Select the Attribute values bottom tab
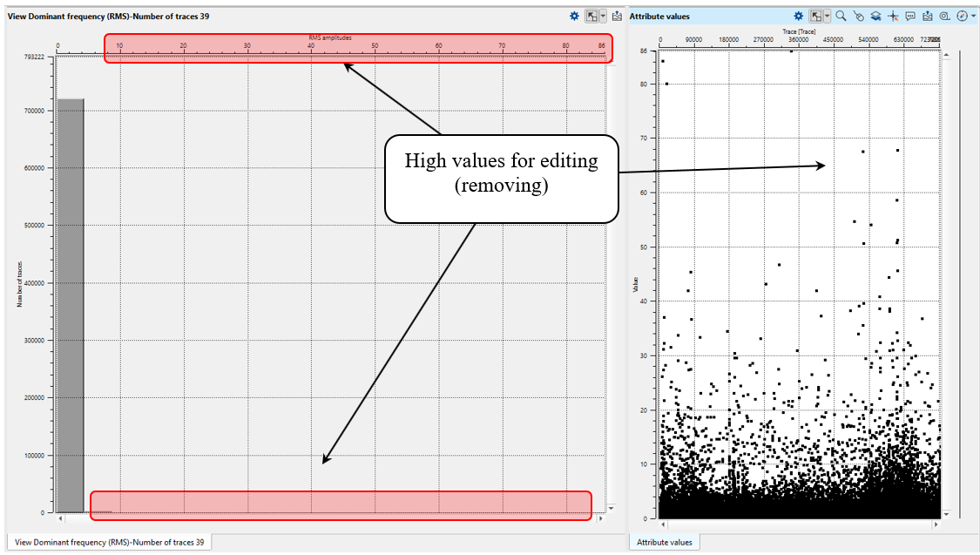Viewport: 980px width, 555px height. (x=664, y=542)
